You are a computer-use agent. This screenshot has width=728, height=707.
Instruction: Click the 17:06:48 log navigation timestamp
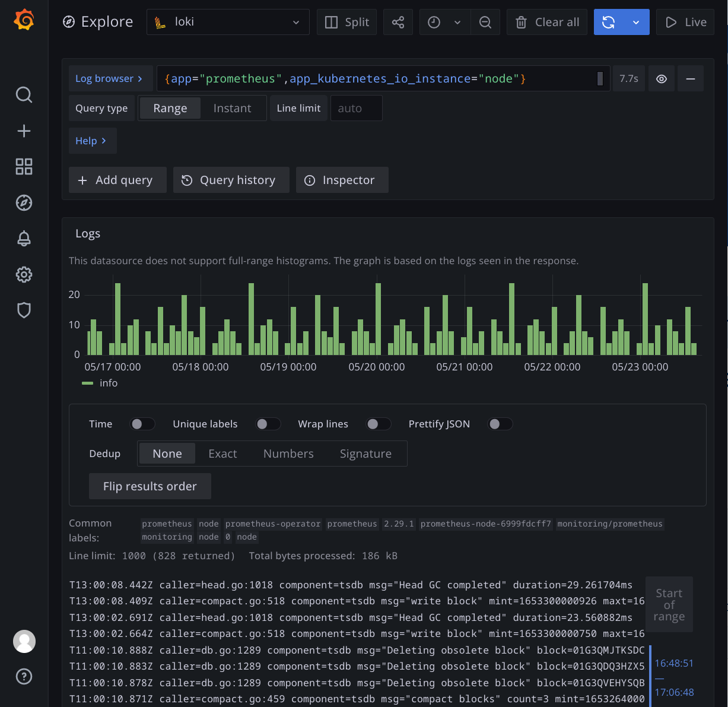(674, 692)
